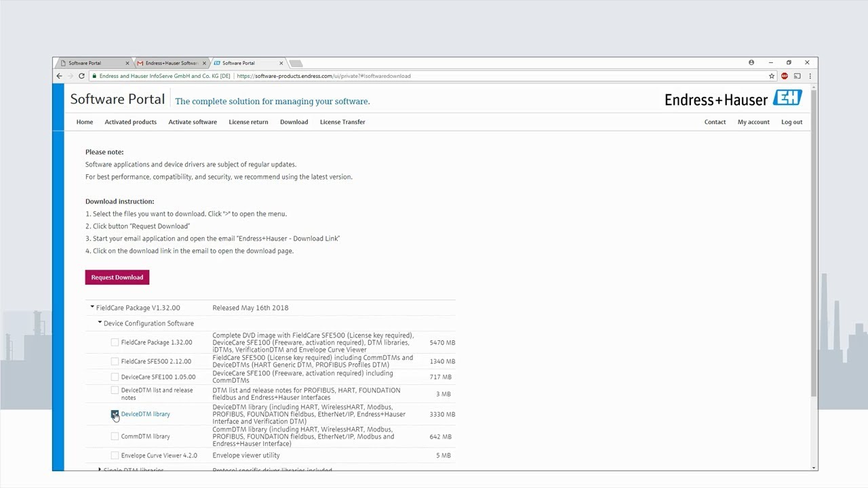Click the cast icon in the toolbar
Screen dimensions: 868x488
(x=797, y=76)
